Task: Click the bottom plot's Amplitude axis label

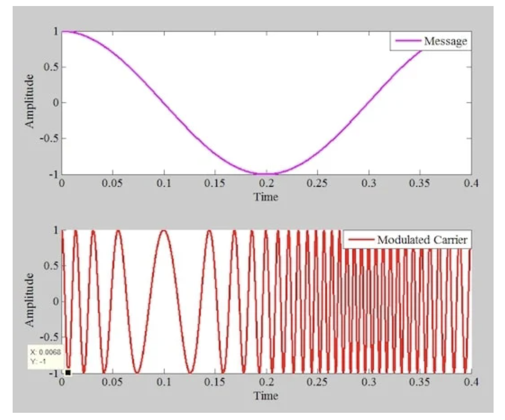Action: pos(29,300)
